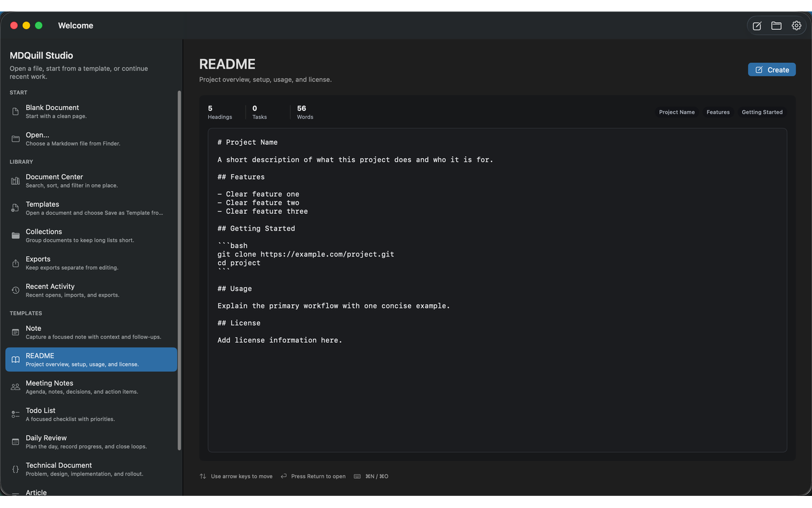The width and height of the screenshot is (812, 508).
Task: Click the Return key icon in footer
Action: [284, 476]
